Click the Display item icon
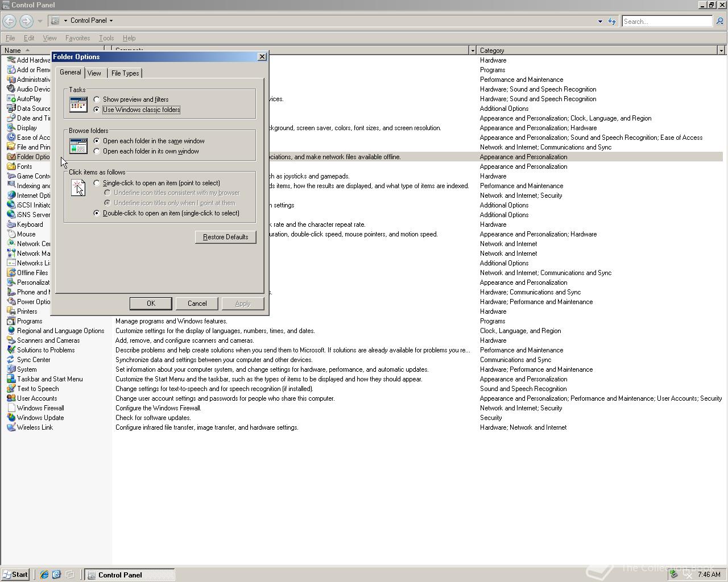The height and width of the screenshot is (582, 728). pyautogui.click(x=11, y=128)
